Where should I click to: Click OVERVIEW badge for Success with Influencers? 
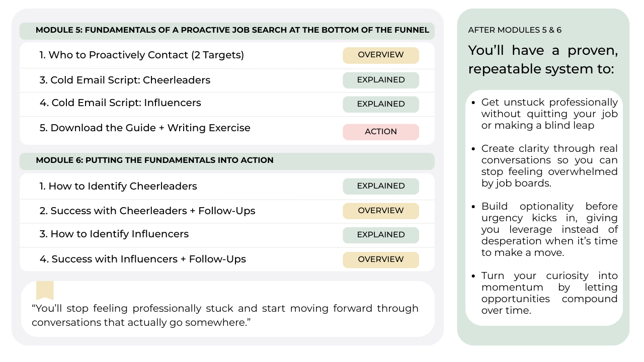381,260
